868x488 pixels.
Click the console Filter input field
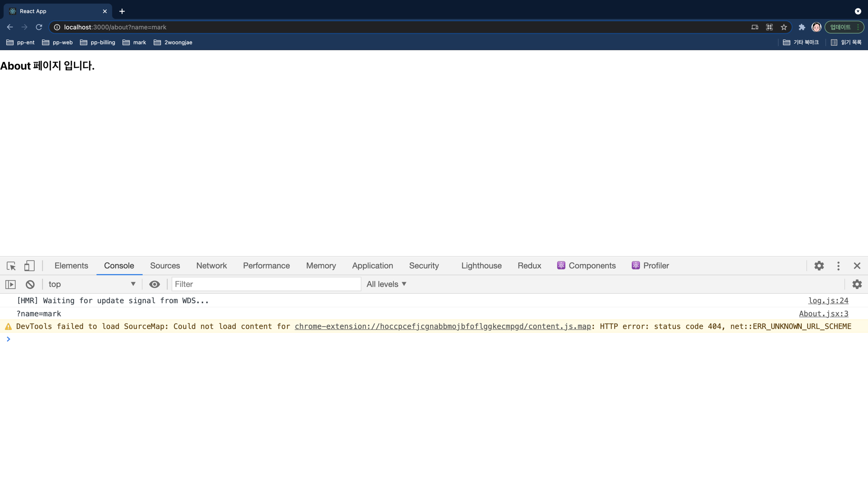[266, 284]
